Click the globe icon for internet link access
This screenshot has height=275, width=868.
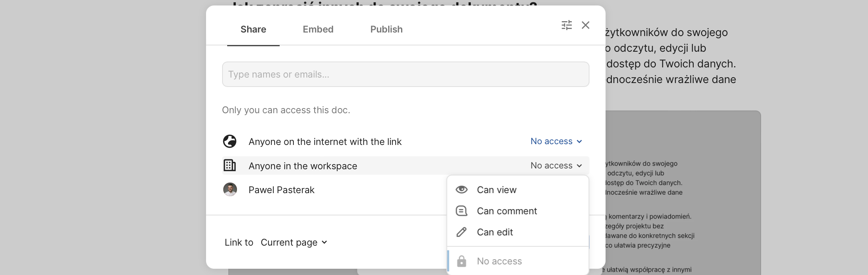click(x=230, y=141)
